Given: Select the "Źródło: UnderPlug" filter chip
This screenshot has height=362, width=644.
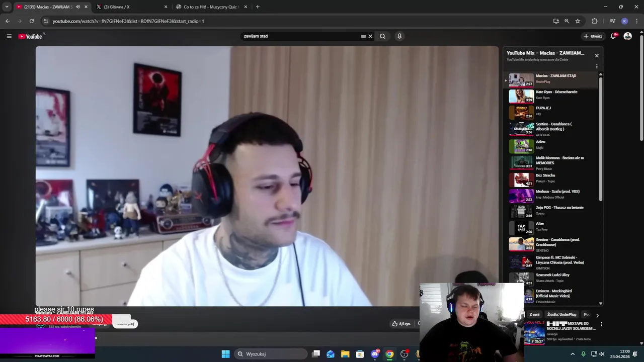Looking at the screenshot, I should click(561, 314).
